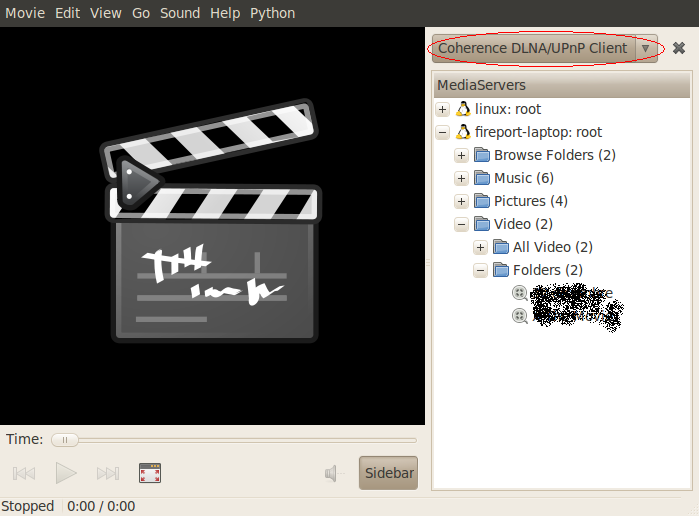This screenshot has height=516, width=699.
Task: Click the next chapter button
Action: coord(108,473)
